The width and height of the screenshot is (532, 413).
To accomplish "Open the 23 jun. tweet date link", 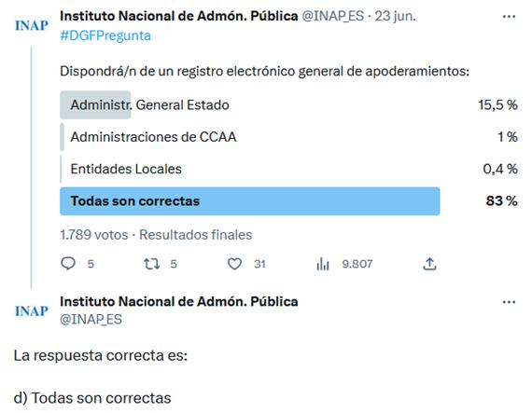I will pos(395,16).
